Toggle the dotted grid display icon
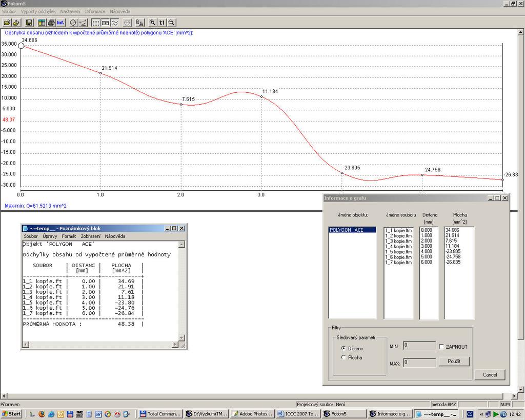Viewport: 525px width, 420px height. (96, 23)
